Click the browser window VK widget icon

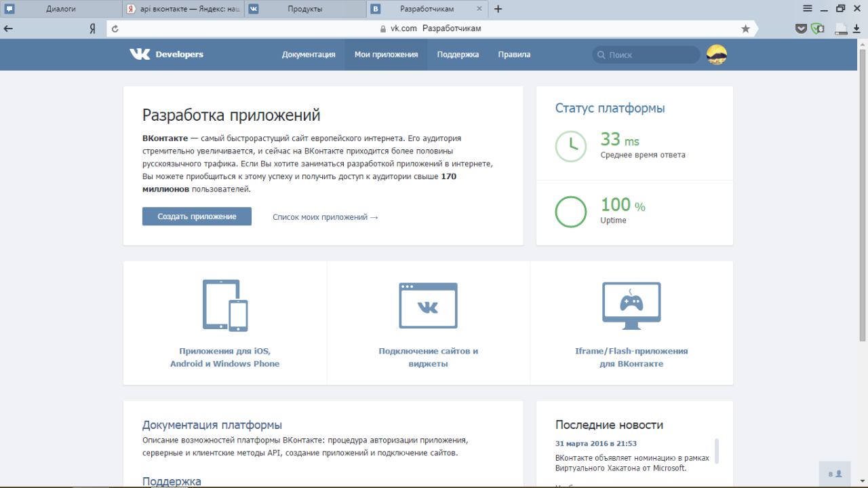click(428, 305)
